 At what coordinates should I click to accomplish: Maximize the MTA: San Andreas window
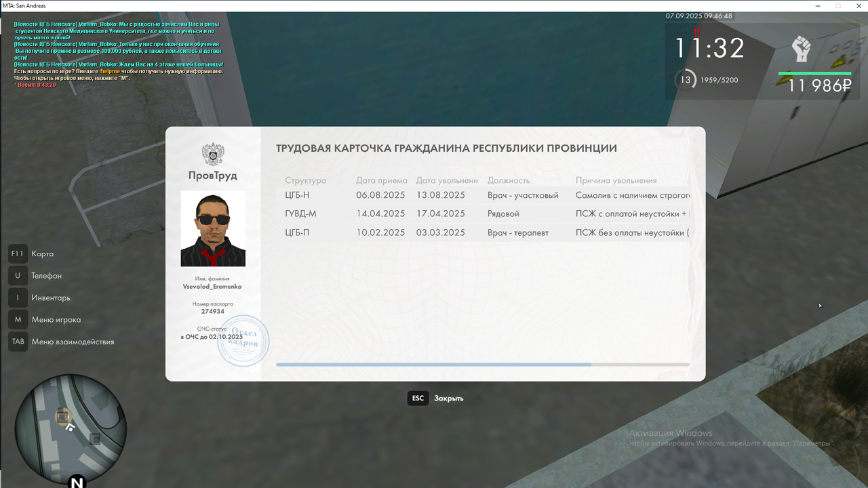tap(837, 5)
